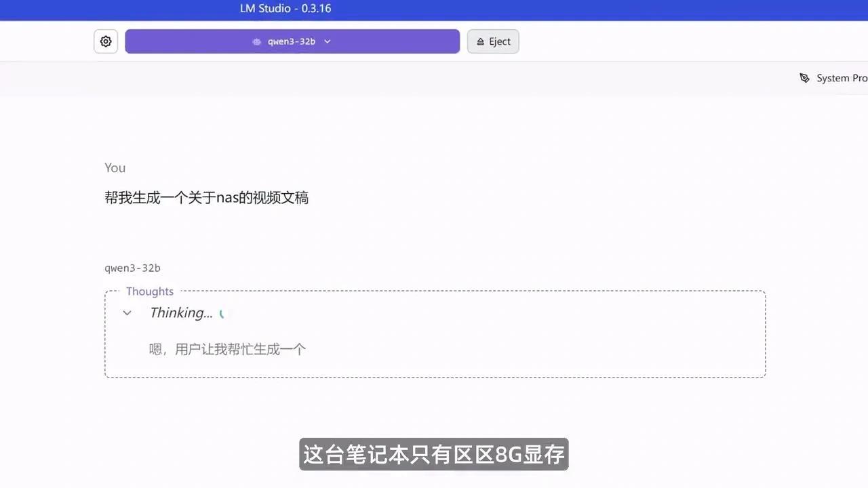868x488 pixels.
Task: Click the Eject button to unload model
Action: click(493, 41)
